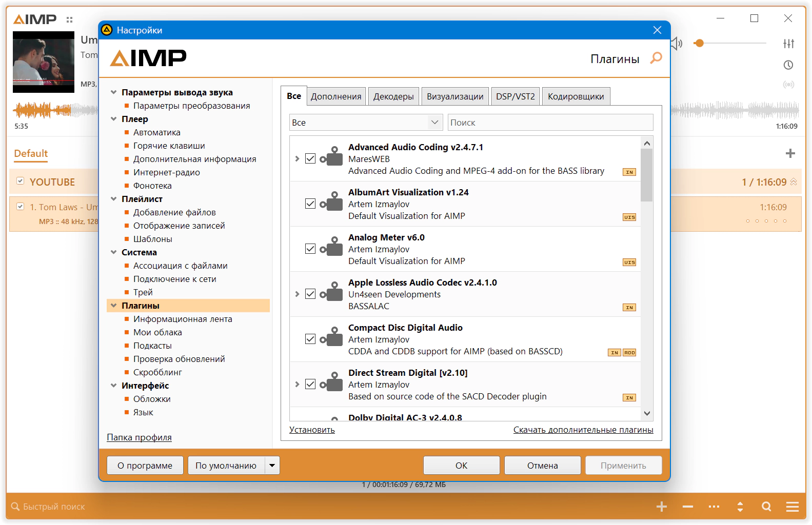Image resolution: width=812 pixels, height=525 pixels.
Task: Disable the Analog Meter v6.0 plugin
Action: (310, 249)
